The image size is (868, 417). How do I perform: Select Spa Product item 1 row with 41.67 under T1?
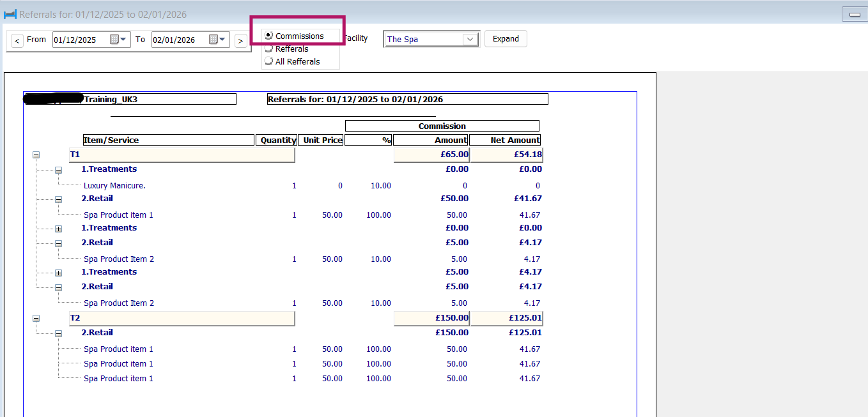312,215
